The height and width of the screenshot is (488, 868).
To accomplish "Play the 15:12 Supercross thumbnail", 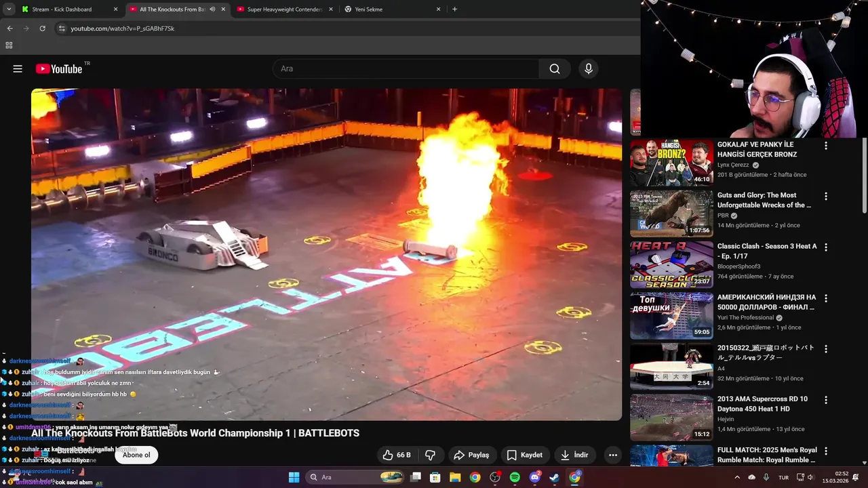I will point(671,417).
